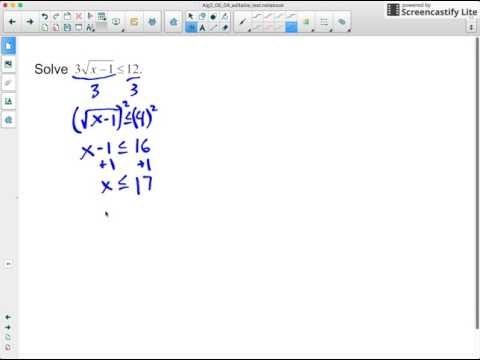
Task: Open the Measurement tools icon
Action: (x=90, y=28)
